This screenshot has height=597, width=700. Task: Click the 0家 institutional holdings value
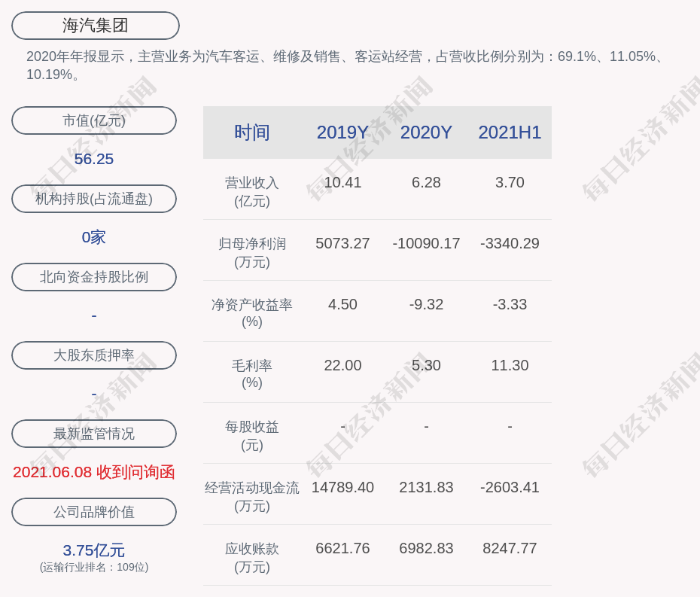[x=94, y=237]
